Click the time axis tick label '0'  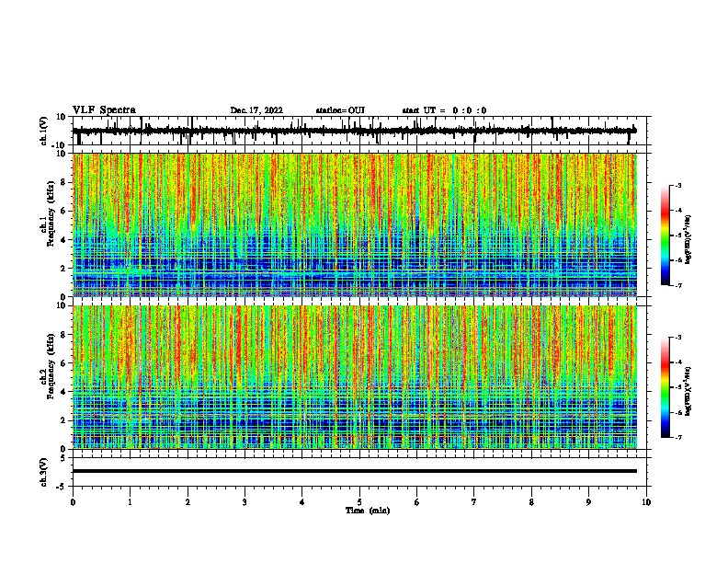click(x=73, y=502)
